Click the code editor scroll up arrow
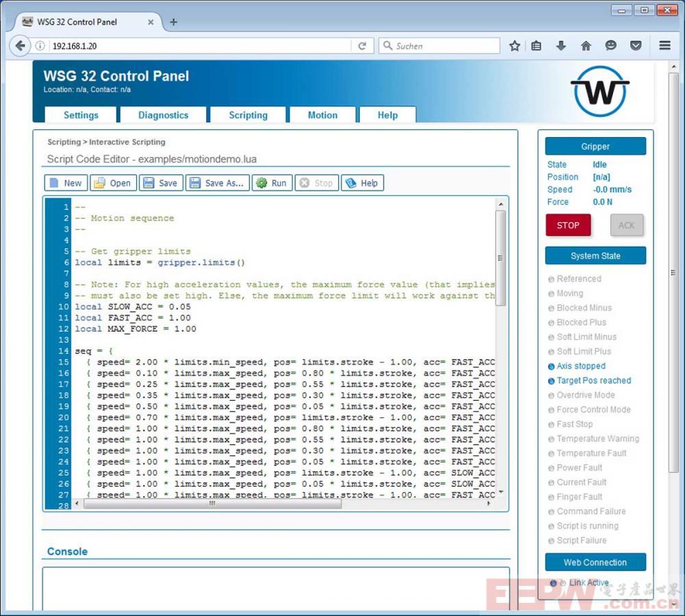The image size is (685, 616). pos(501,204)
